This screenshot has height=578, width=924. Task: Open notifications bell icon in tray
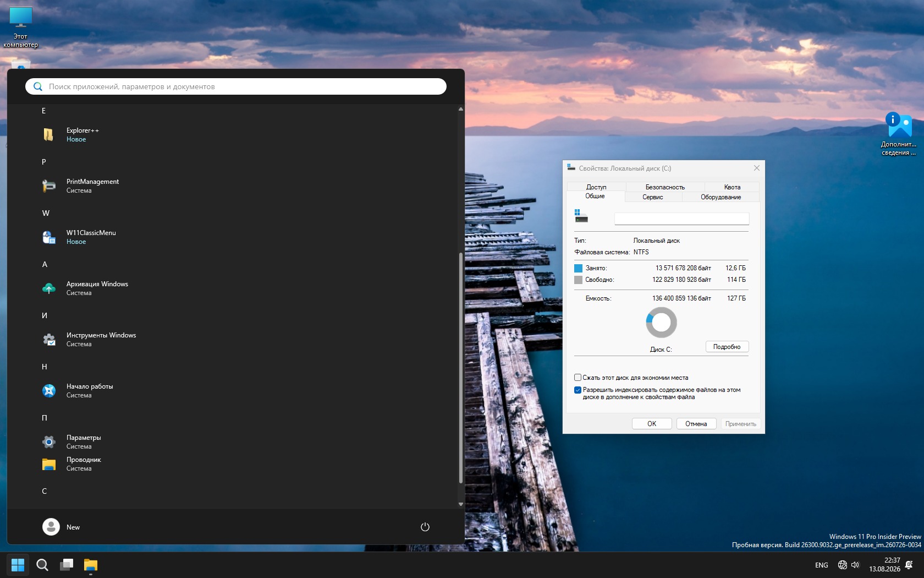(x=909, y=565)
